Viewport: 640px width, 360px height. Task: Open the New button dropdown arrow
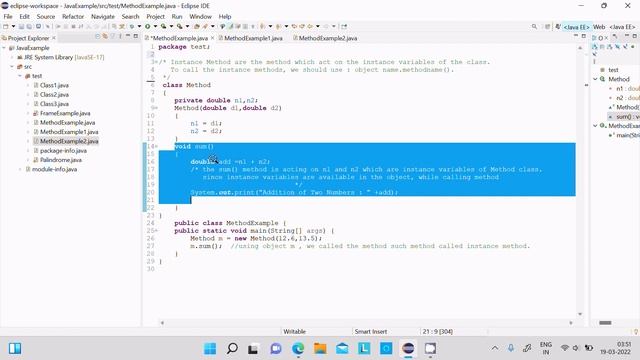[x=13, y=27]
